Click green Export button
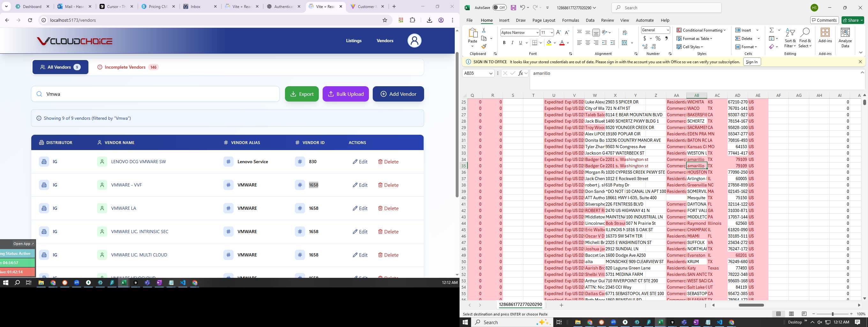Image resolution: width=868 pixels, height=327 pixels. (x=302, y=94)
